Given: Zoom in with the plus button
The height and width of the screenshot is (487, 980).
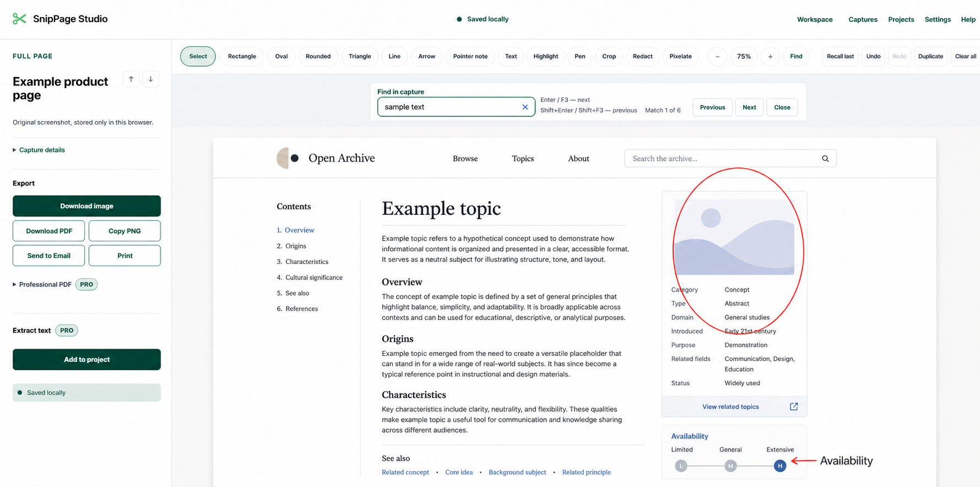Looking at the screenshot, I should [x=770, y=56].
